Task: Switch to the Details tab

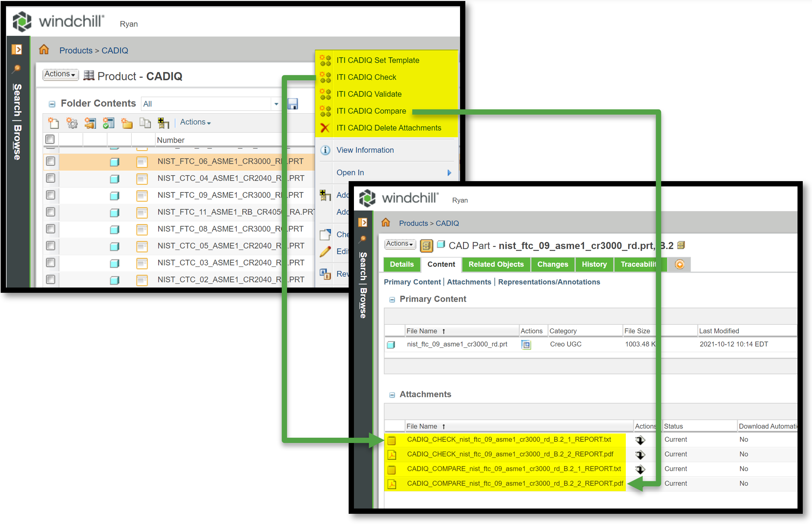Action: (x=402, y=264)
